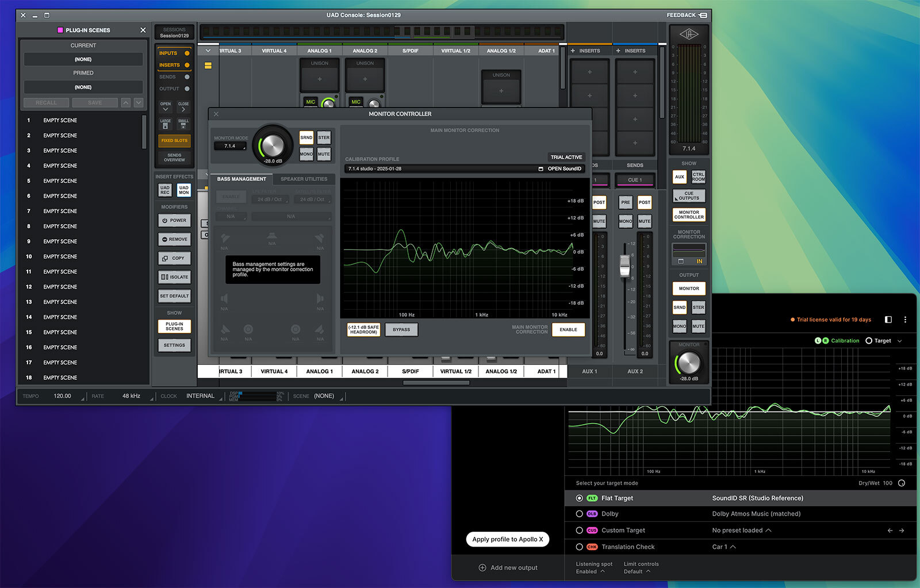Click the plus icon for Add new output
Screen dimensions: 920x588
[482, 567]
